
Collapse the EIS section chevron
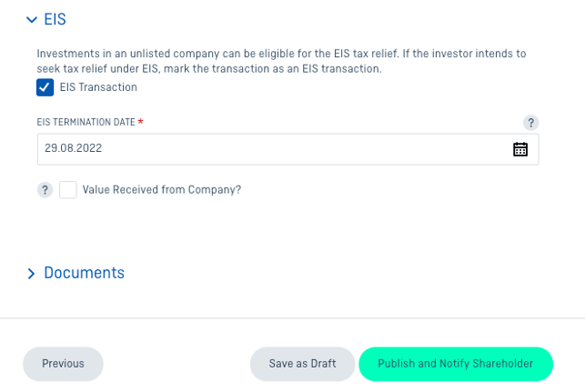(32, 19)
